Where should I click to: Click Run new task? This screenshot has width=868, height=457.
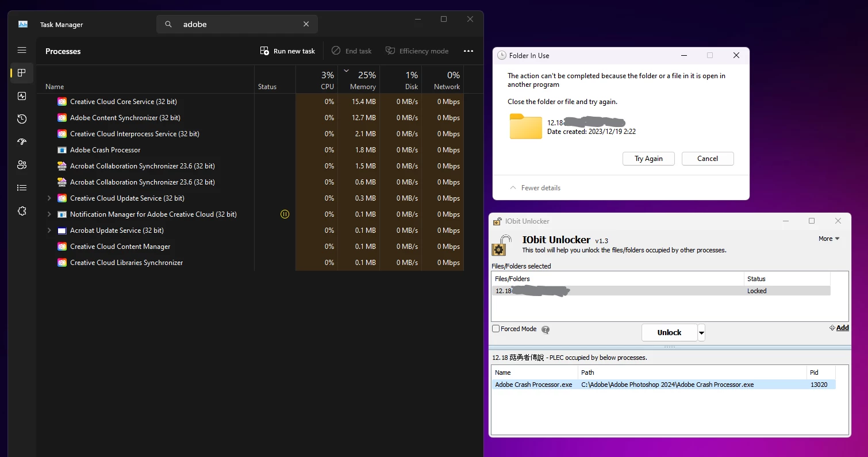287,51
